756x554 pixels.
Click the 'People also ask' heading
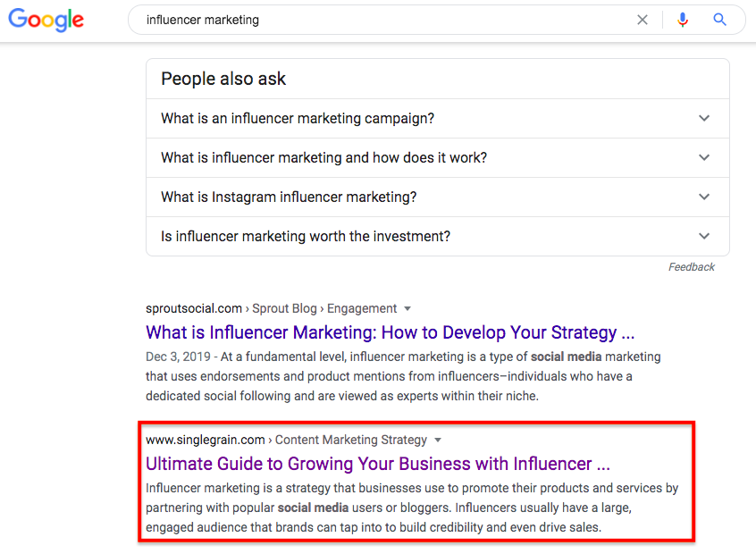[223, 80]
